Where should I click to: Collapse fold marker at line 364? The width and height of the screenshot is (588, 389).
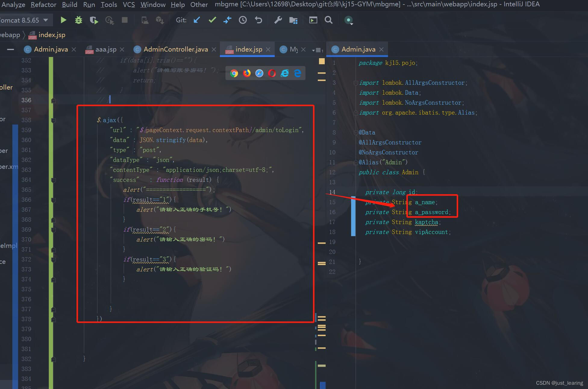[x=53, y=180]
